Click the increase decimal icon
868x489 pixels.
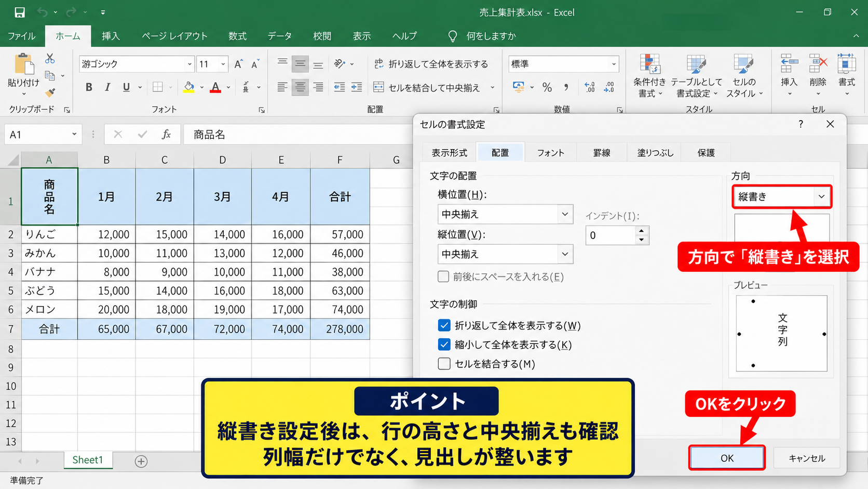point(590,87)
